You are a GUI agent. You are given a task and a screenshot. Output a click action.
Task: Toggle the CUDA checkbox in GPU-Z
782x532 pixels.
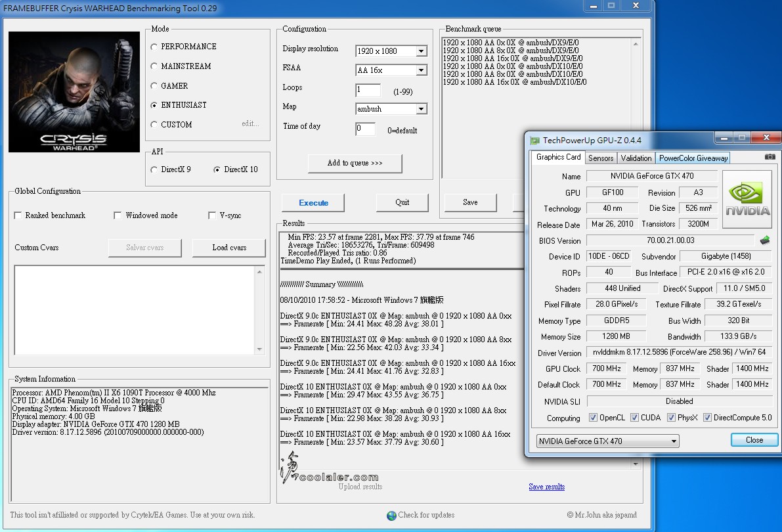point(634,418)
